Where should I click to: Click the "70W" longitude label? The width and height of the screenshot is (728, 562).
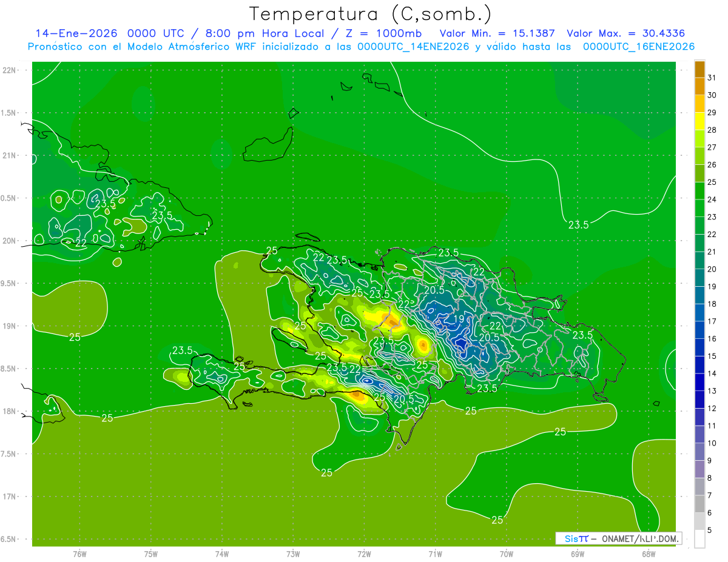click(507, 554)
